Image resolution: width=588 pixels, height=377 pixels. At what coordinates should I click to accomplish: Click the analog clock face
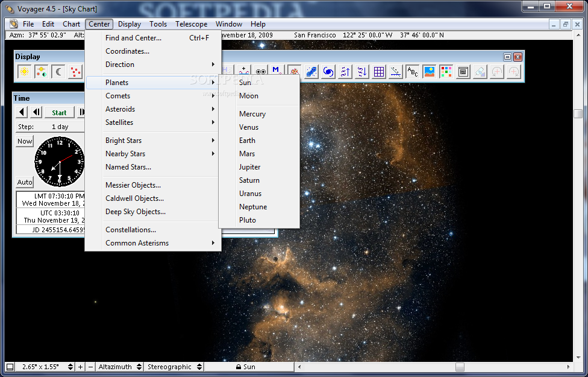(59, 162)
